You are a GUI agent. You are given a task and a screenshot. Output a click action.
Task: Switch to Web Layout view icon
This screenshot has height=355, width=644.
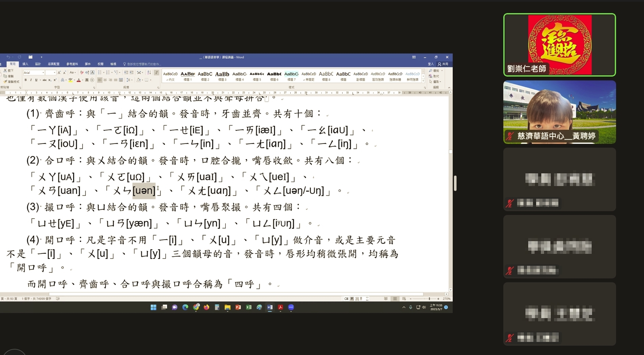[404, 299]
